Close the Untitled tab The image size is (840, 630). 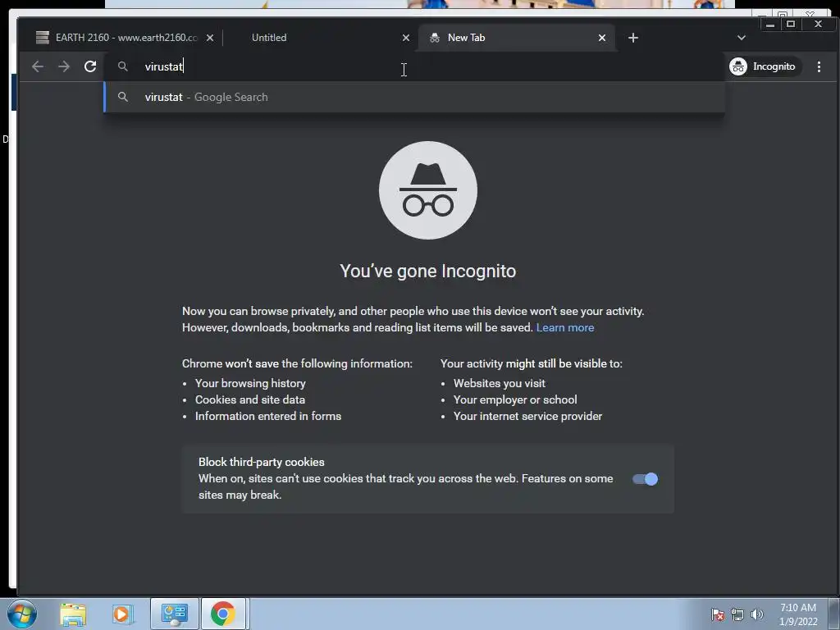tap(406, 38)
